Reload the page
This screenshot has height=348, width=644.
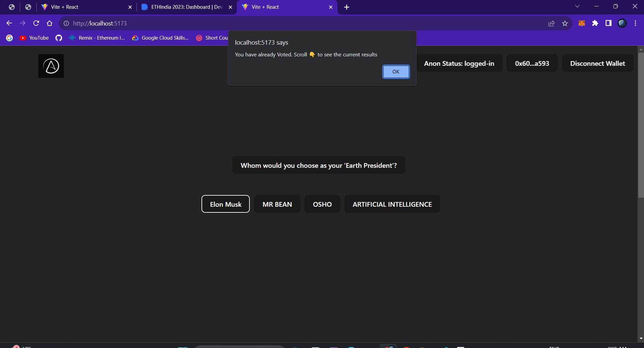coord(36,23)
